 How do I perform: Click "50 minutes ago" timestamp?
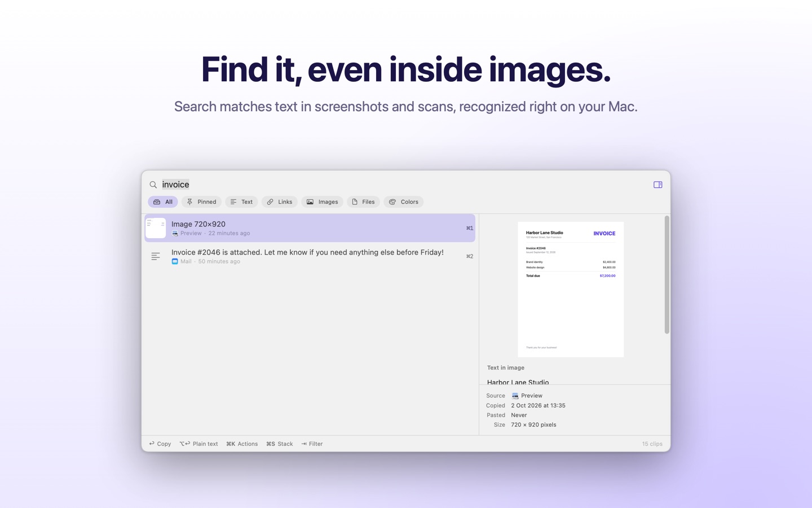tap(219, 261)
